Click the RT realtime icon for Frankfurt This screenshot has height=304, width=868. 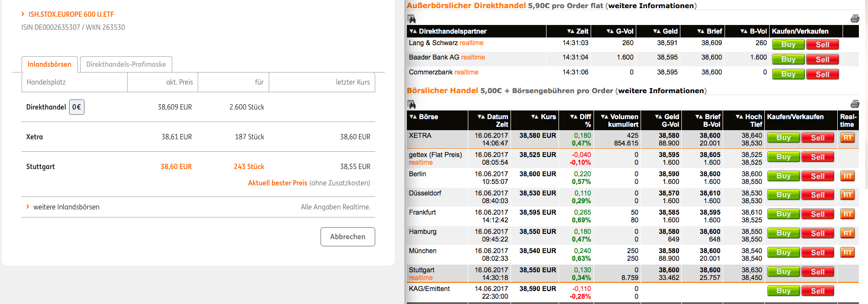tap(847, 214)
